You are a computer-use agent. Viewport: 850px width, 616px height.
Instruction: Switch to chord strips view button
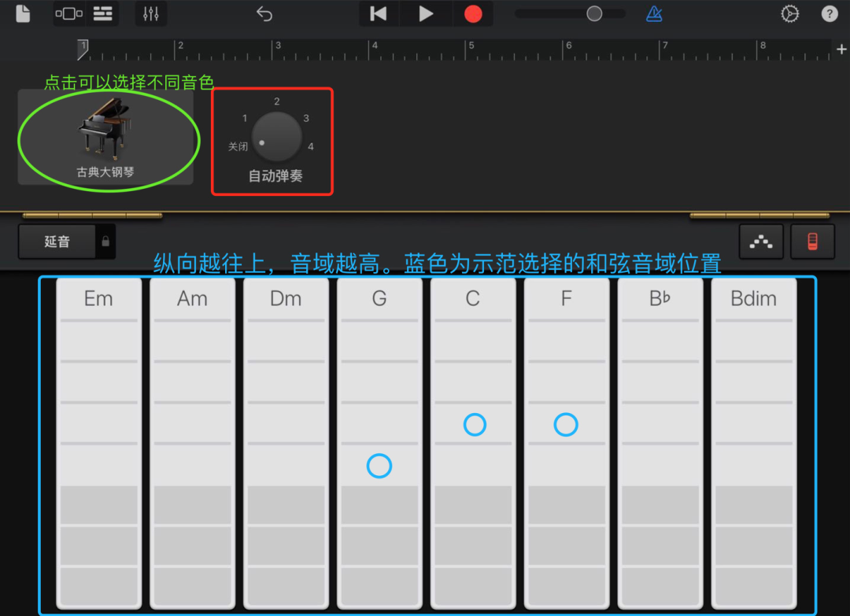812,242
